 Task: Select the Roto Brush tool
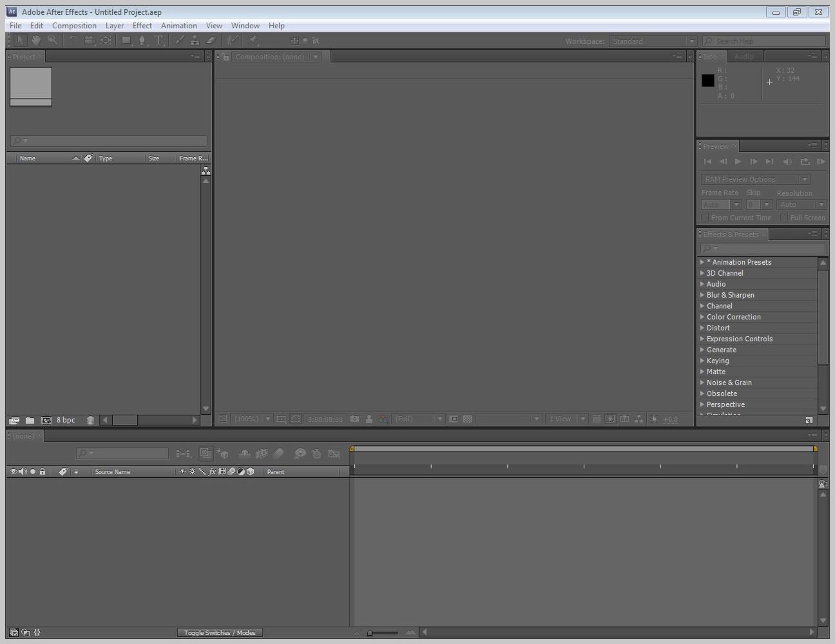tap(232, 41)
